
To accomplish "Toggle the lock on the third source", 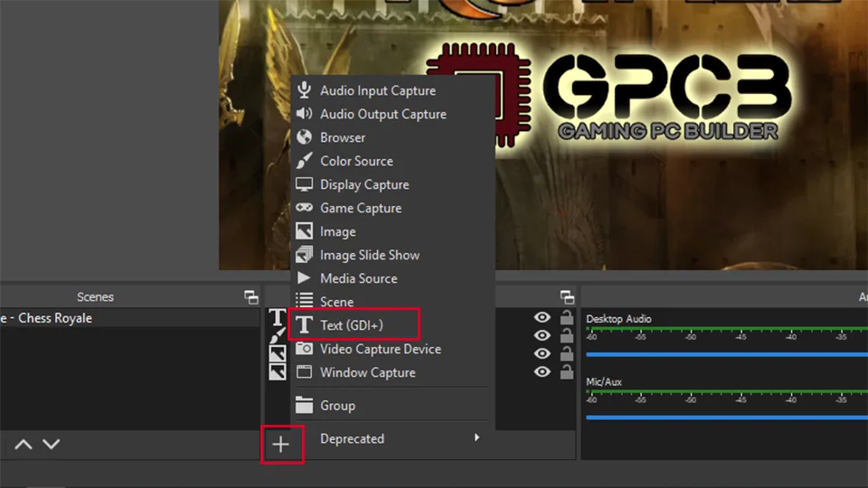I will coord(566,353).
